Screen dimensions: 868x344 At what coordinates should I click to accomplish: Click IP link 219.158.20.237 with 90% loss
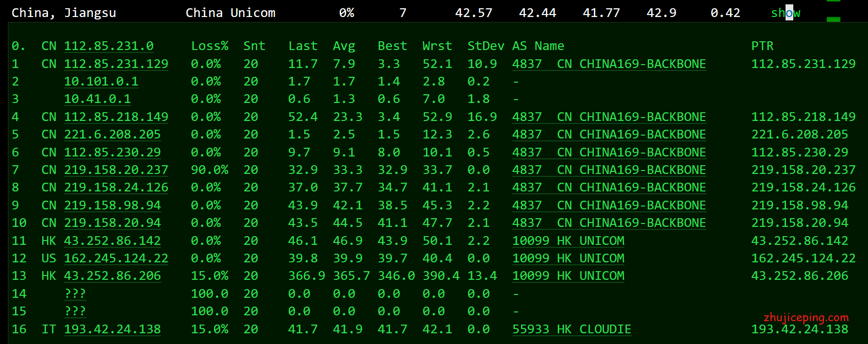(116, 170)
